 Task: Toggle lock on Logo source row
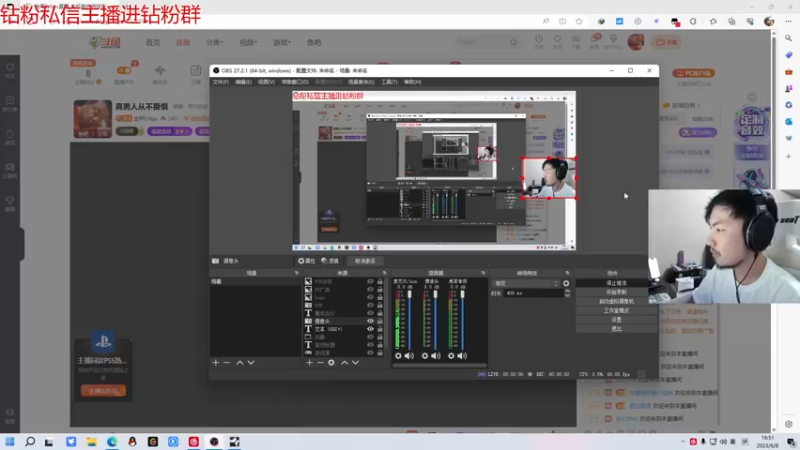tap(380, 297)
